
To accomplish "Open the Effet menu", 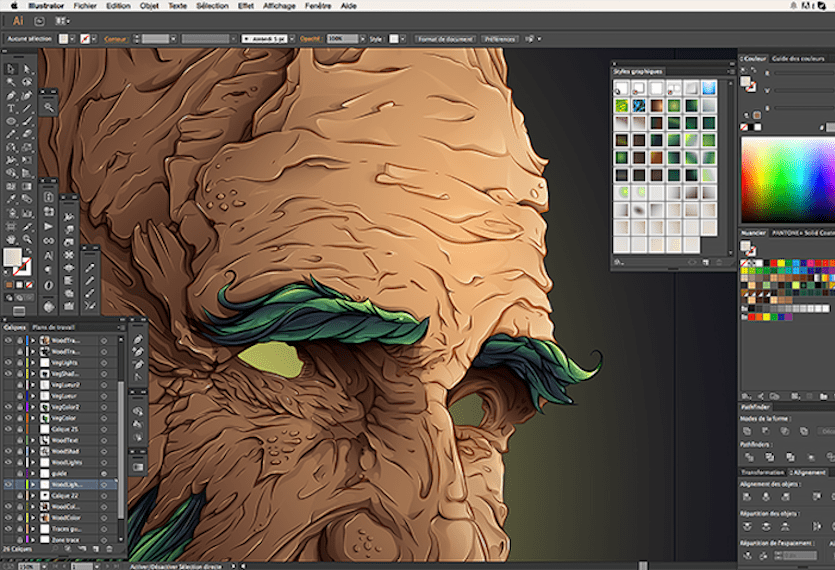I will (245, 6).
